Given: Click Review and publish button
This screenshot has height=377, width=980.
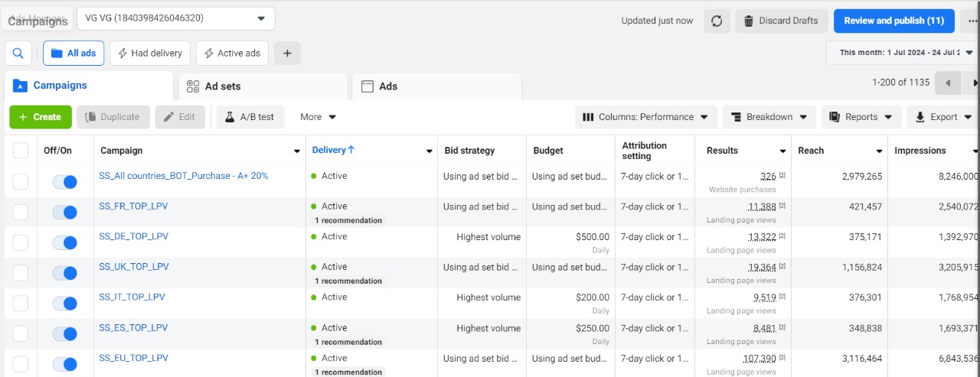Looking at the screenshot, I should point(893,21).
